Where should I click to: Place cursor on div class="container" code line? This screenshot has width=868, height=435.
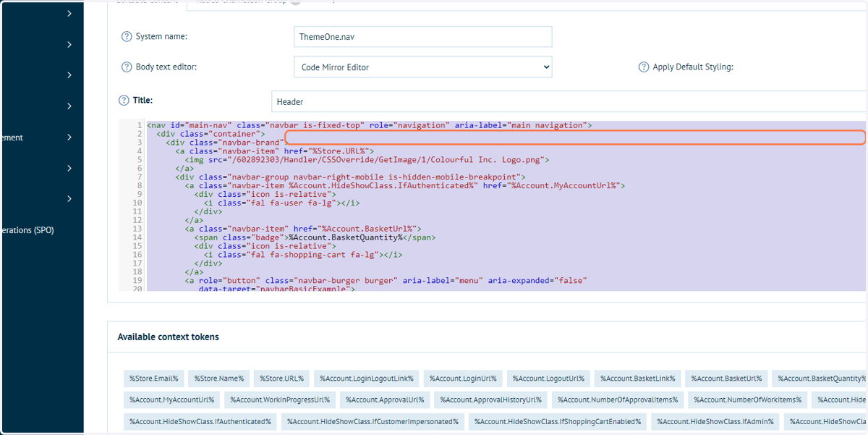coord(210,134)
